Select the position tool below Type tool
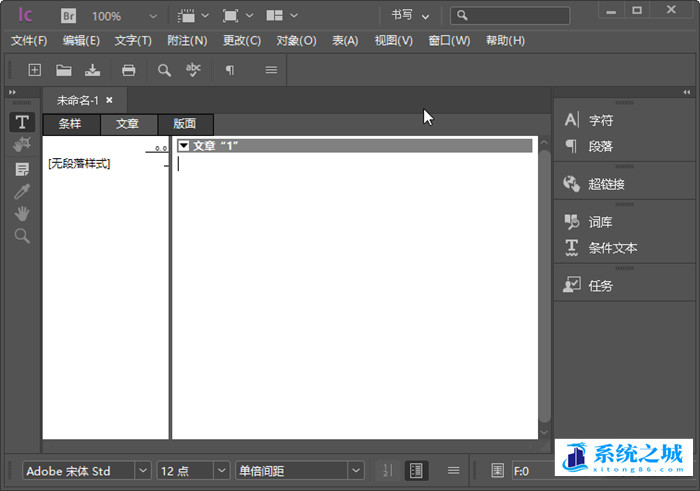The image size is (700, 491). tap(22, 144)
